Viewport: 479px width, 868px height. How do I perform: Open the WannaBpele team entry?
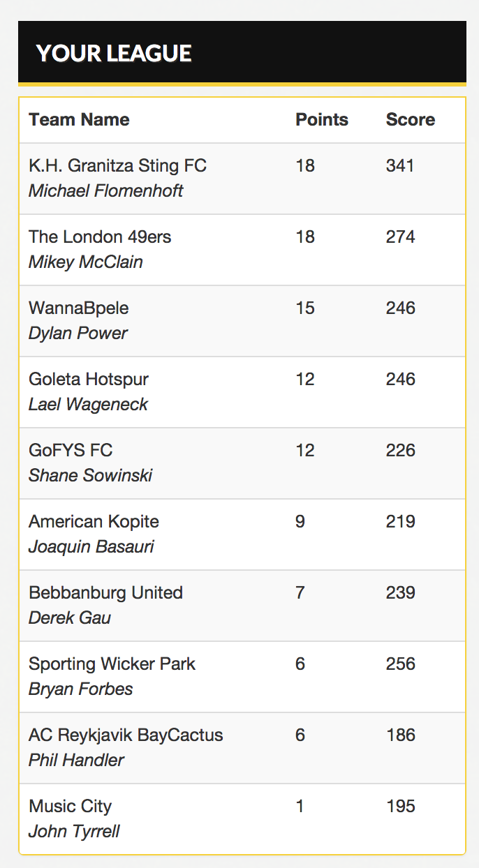pos(79,308)
